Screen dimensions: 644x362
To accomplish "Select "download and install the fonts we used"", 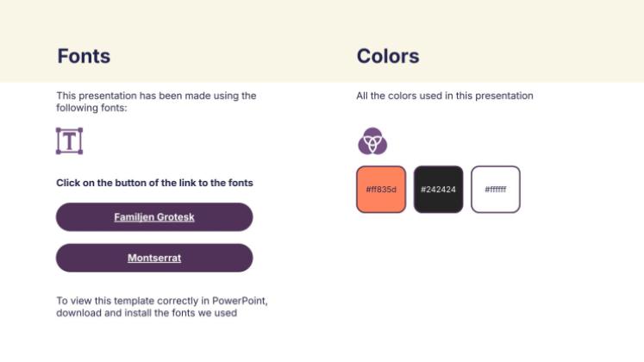I will (147, 313).
